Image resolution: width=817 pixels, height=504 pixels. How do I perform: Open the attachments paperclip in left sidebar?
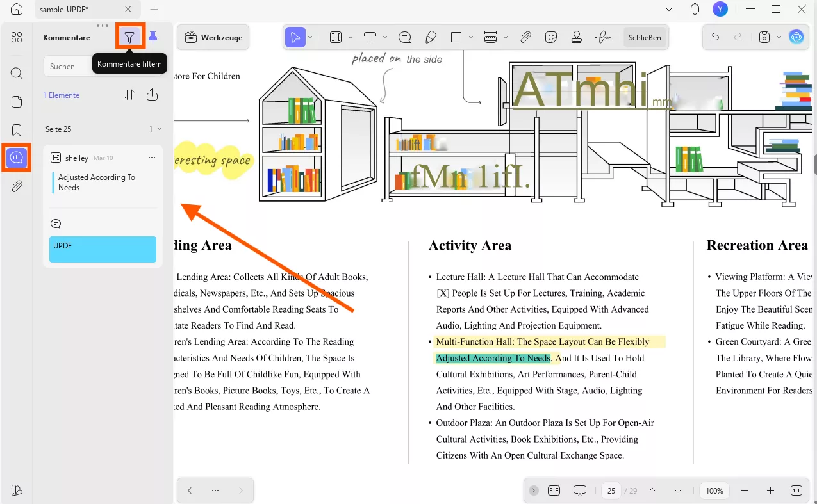pyautogui.click(x=17, y=186)
